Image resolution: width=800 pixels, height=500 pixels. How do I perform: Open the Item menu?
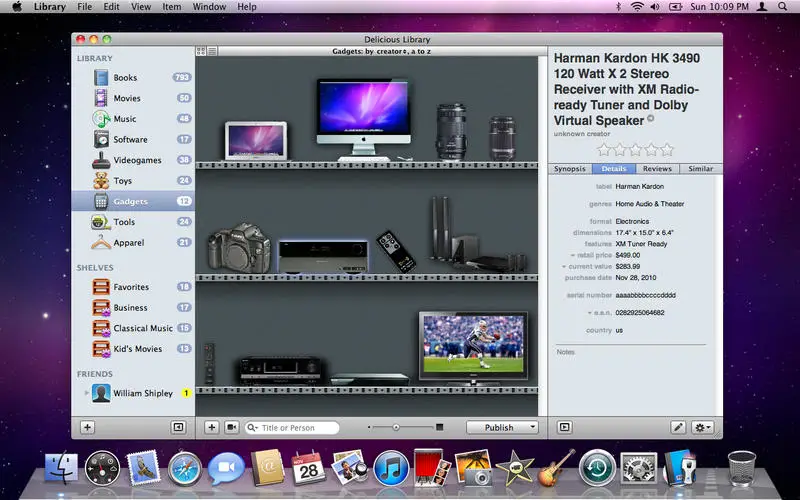click(x=171, y=7)
